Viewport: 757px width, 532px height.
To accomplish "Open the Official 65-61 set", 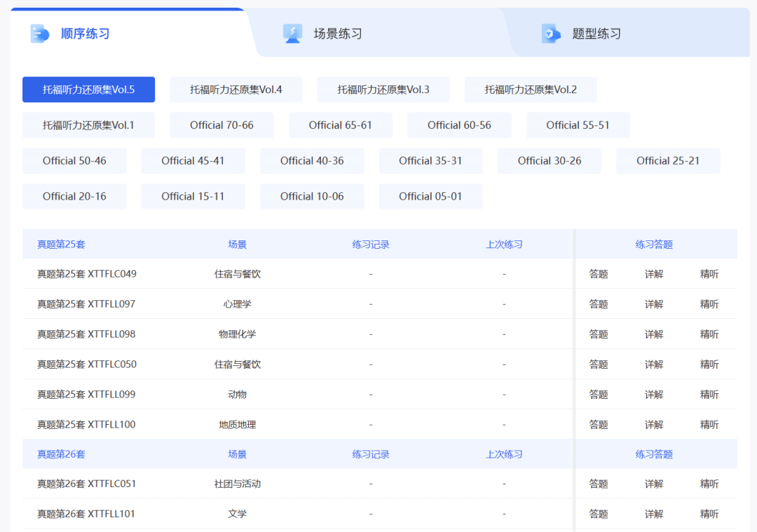I will click(x=341, y=125).
